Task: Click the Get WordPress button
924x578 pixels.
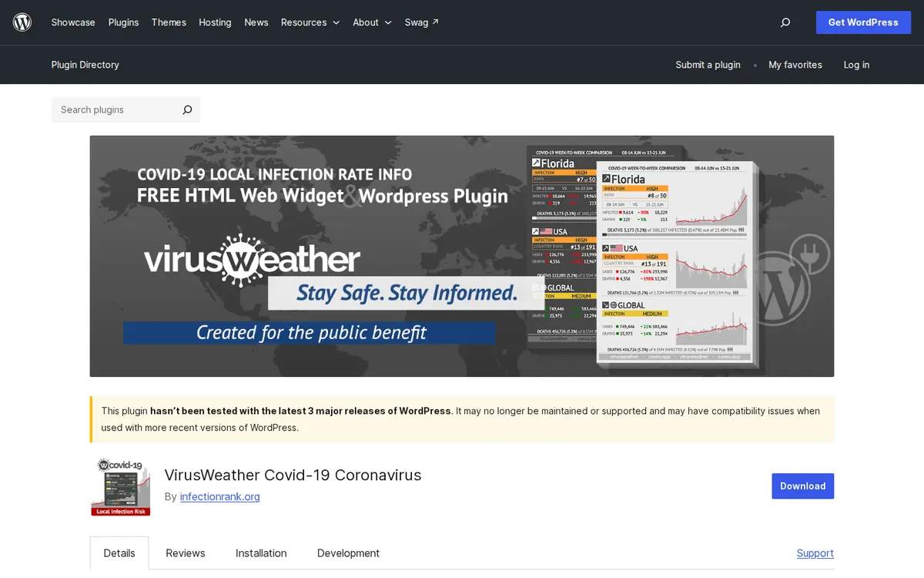Action: (863, 22)
